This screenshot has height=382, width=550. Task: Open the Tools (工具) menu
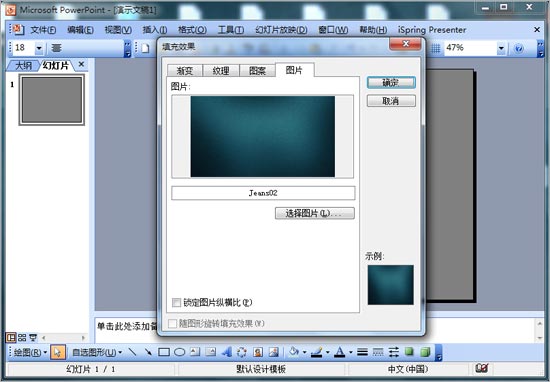click(x=230, y=30)
